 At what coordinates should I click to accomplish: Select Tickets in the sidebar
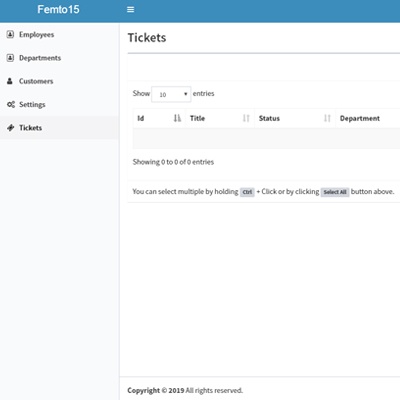[59, 128]
